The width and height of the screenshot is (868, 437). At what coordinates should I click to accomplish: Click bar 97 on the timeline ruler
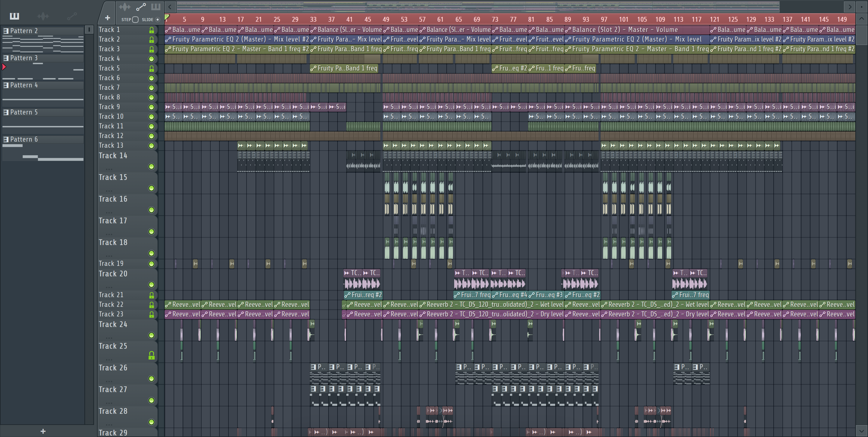[604, 19]
